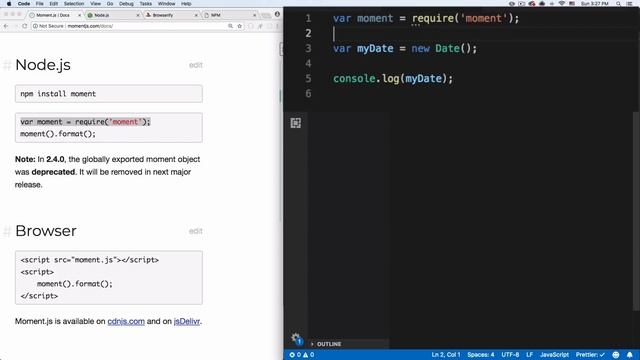This screenshot has width=640, height=360.
Task: Click the Browser heading
Action: coord(46,231)
